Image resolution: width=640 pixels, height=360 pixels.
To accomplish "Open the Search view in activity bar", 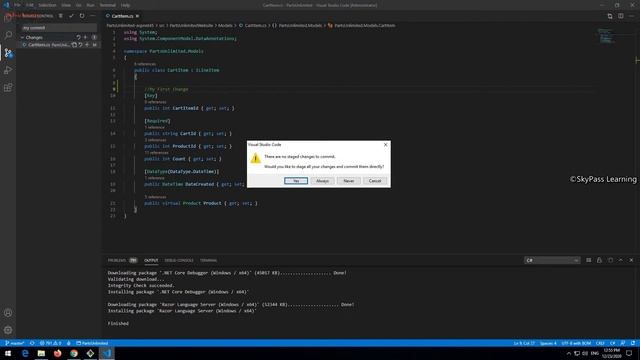I will [x=8, y=36].
